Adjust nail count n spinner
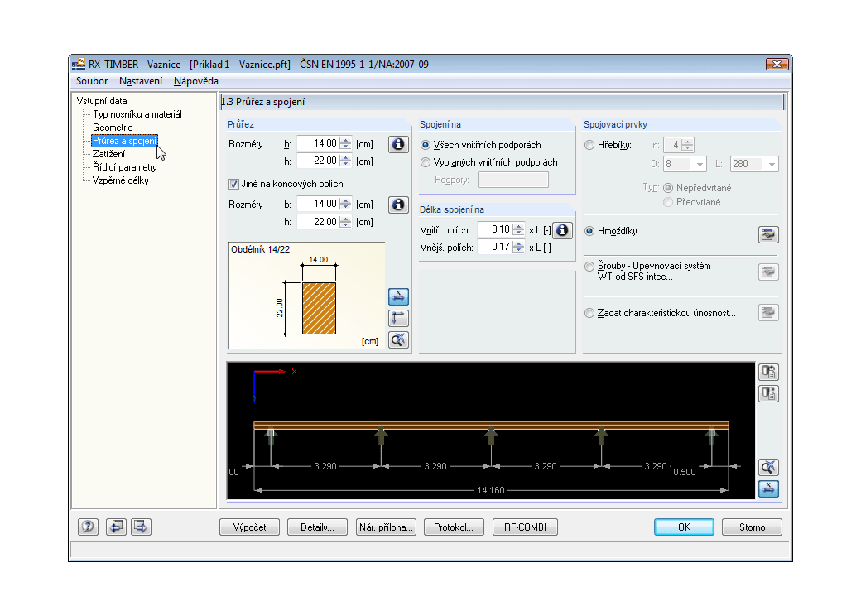Image resolution: width=861 pixels, height=616 pixels. pos(687,145)
